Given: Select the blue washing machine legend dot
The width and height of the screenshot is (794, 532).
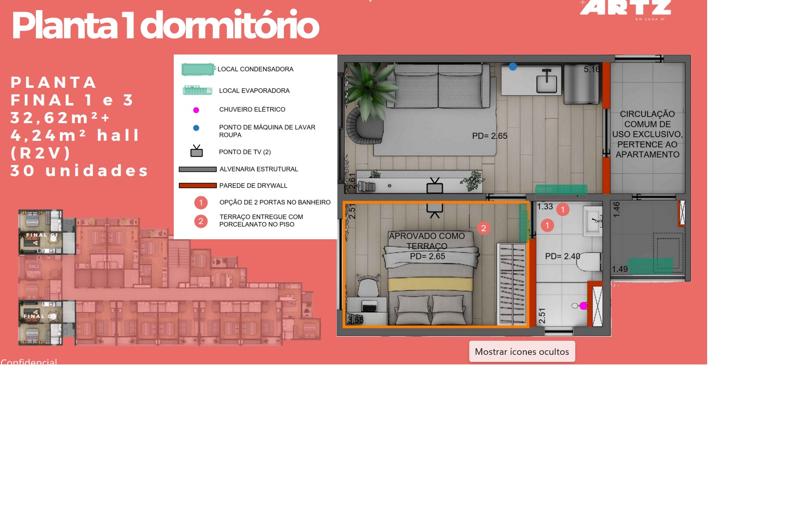Looking at the screenshot, I should pyautogui.click(x=196, y=128).
